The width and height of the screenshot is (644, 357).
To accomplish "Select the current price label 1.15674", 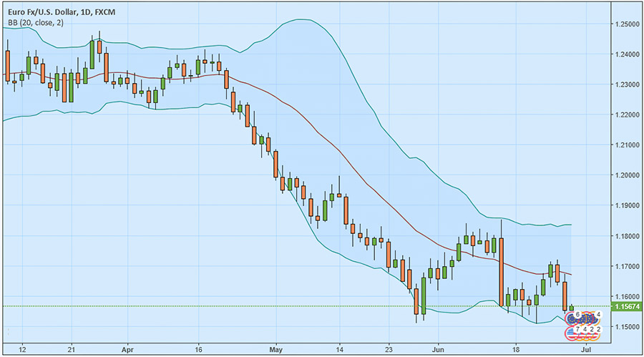I will [x=626, y=306].
